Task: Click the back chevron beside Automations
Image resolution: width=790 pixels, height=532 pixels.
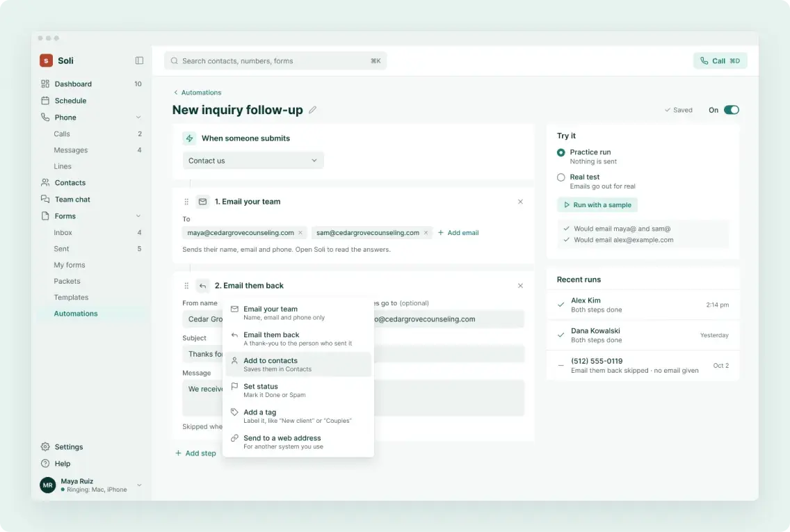Action: pos(176,92)
